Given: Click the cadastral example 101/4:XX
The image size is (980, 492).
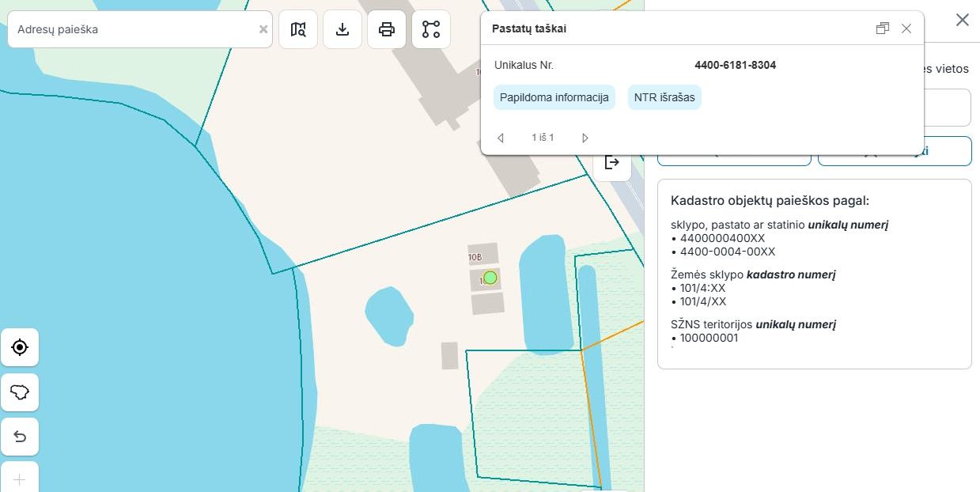Looking at the screenshot, I should click(703, 288).
